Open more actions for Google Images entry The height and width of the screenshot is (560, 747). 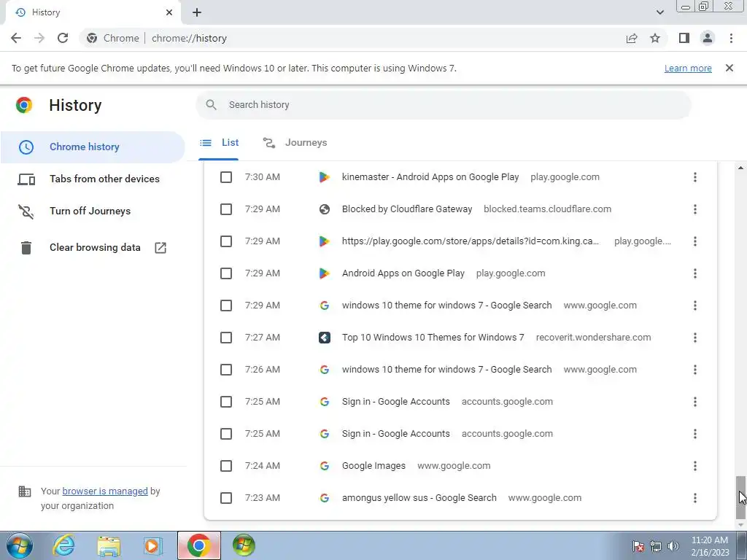695,466
